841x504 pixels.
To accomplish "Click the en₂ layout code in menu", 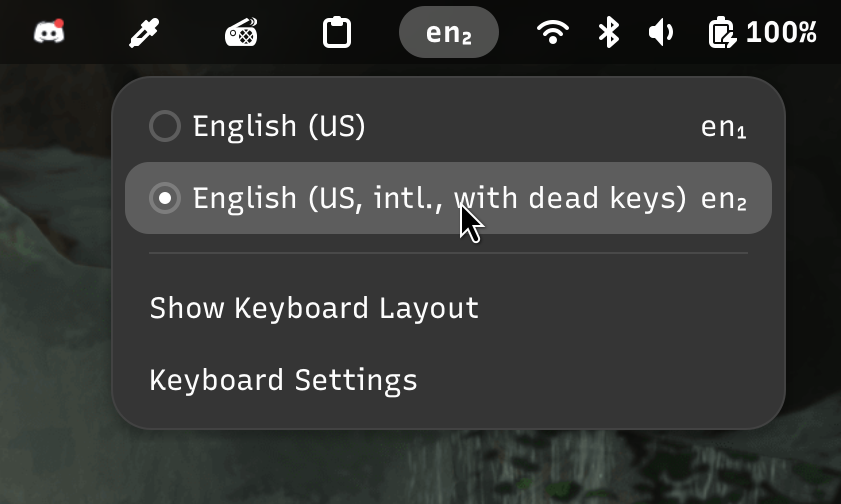I will click(x=724, y=198).
